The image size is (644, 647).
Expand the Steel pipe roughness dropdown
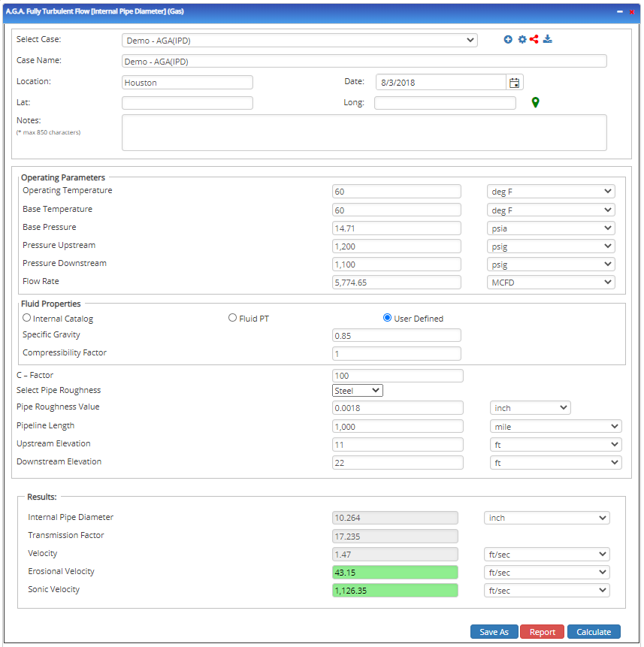point(358,391)
